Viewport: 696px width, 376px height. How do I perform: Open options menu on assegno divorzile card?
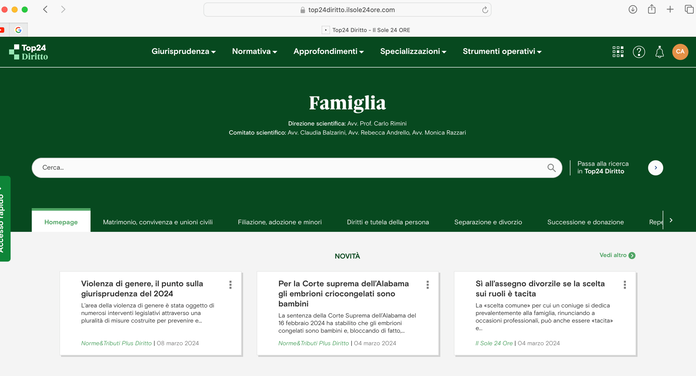625,285
